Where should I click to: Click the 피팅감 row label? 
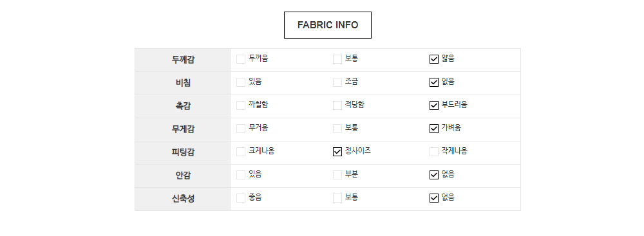(x=183, y=152)
